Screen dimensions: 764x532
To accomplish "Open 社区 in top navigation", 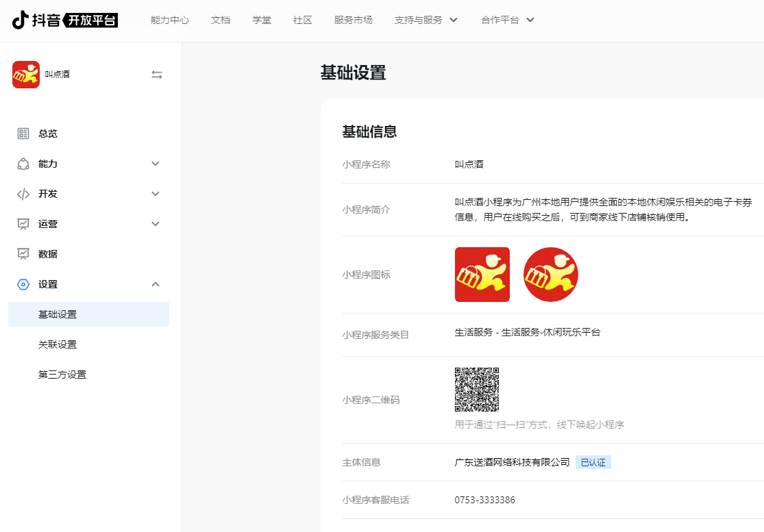I will 303,20.
